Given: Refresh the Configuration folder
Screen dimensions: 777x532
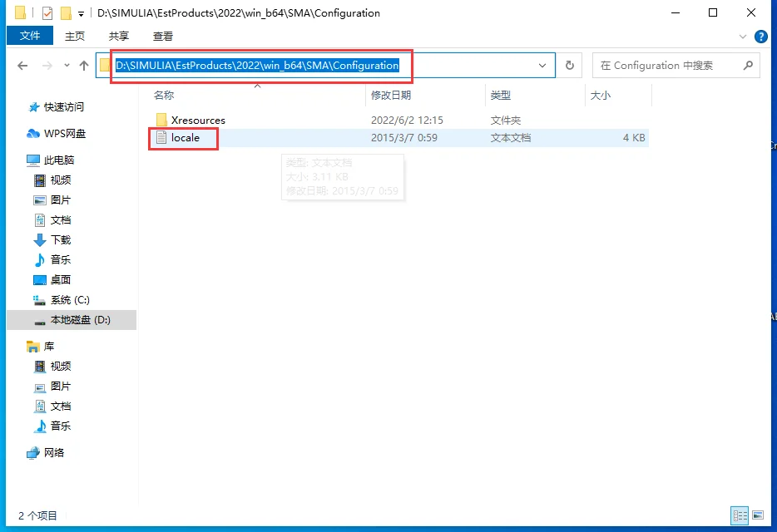Looking at the screenshot, I should tap(570, 66).
